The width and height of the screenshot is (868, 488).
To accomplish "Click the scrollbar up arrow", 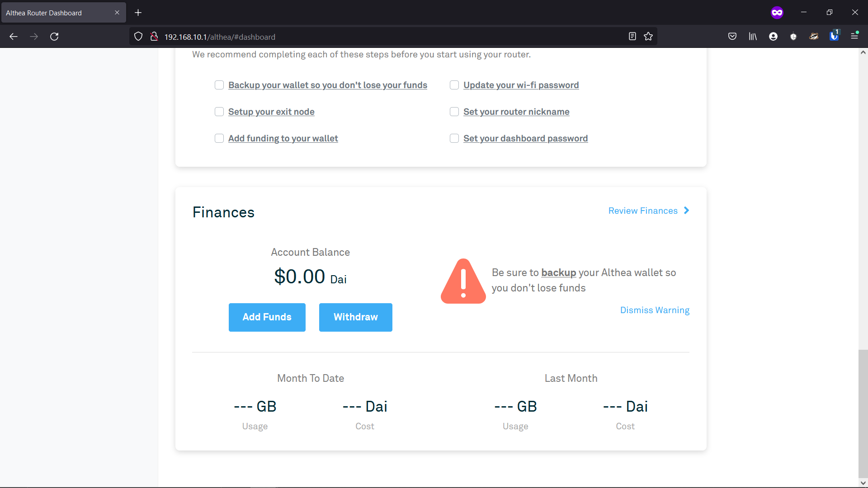I will 863,52.
